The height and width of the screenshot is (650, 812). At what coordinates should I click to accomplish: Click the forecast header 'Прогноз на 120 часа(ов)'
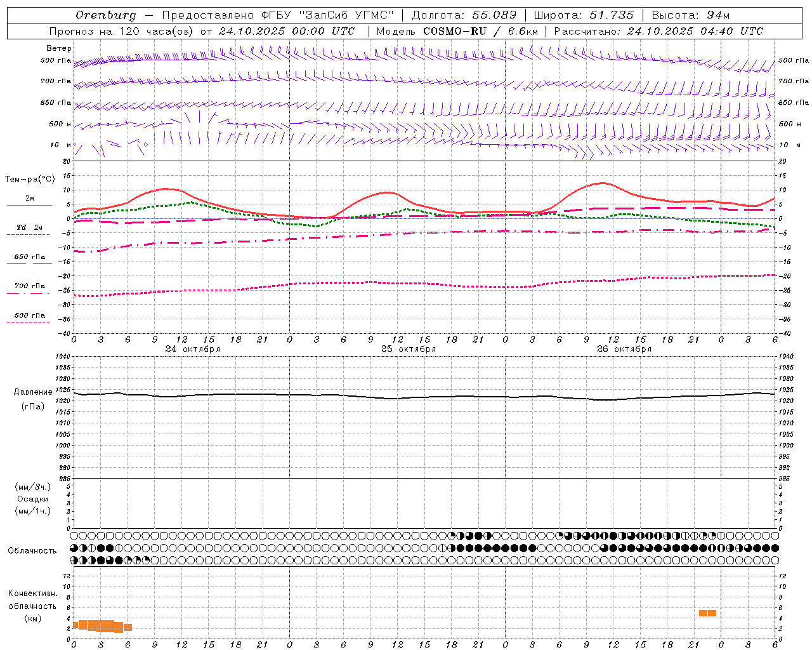[x=122, y=31]
